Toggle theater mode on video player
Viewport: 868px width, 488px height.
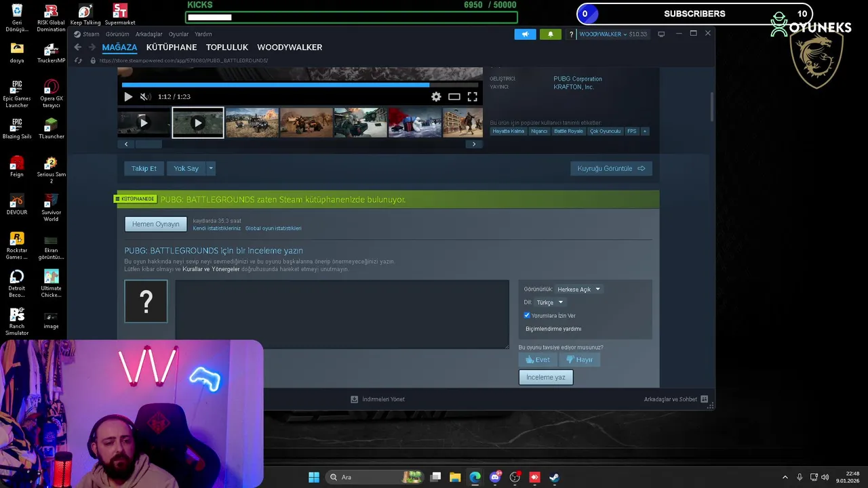coord(454,97)
